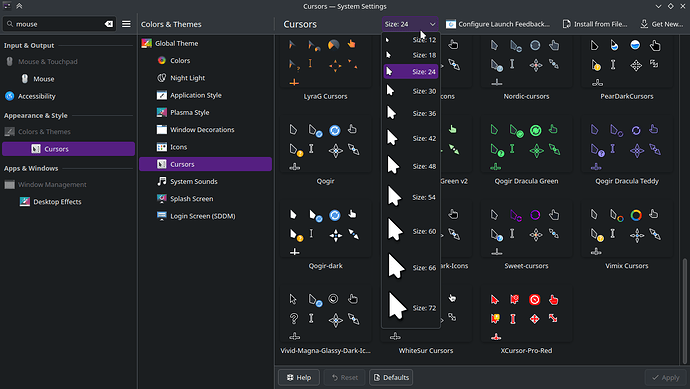690x389 pixels.
Task: Click the Defaults button
Action: pos(391,377)
